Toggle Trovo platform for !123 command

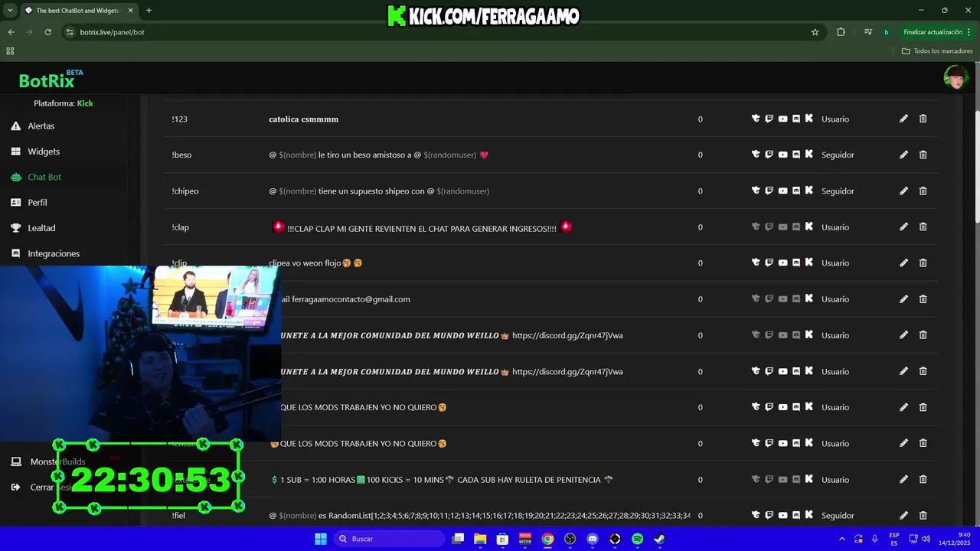(x=756, y=119)
